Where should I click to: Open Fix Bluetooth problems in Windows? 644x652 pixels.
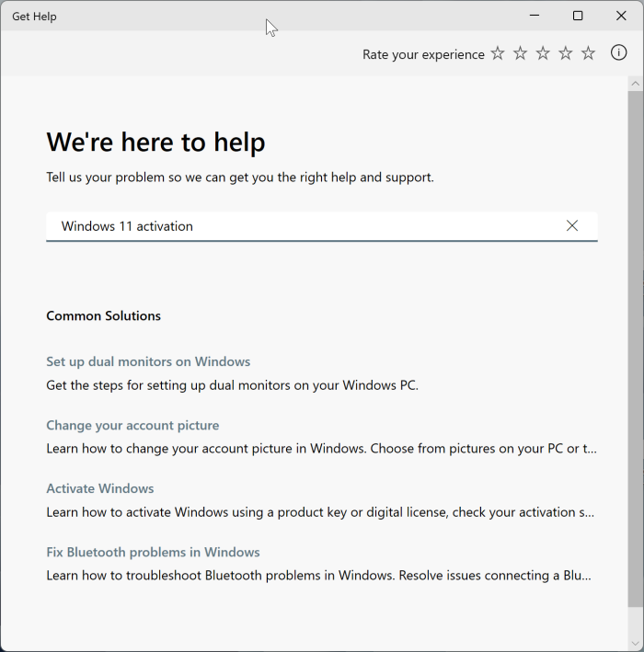click(x=153, y=552)
